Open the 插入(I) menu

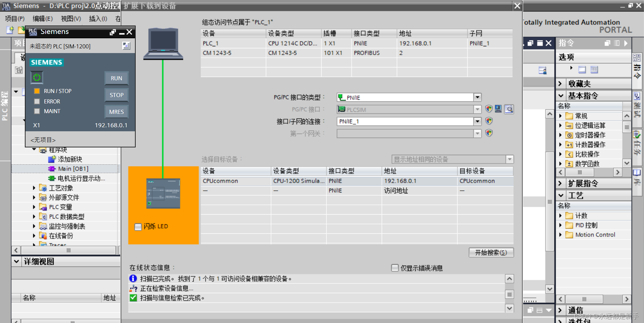click(98, 19)
